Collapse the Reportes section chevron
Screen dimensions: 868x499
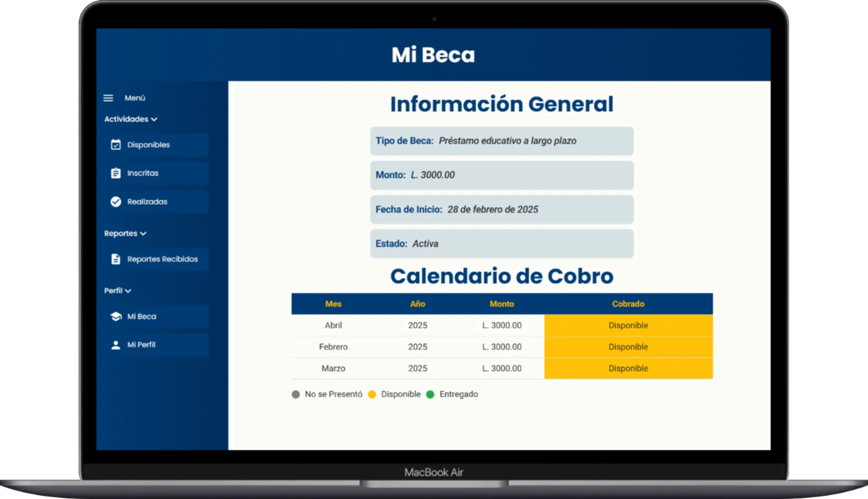click(143, 234)
